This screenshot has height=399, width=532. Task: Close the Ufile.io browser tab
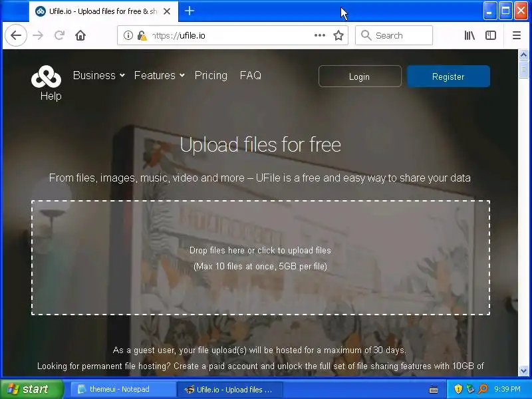click(167, 11)
